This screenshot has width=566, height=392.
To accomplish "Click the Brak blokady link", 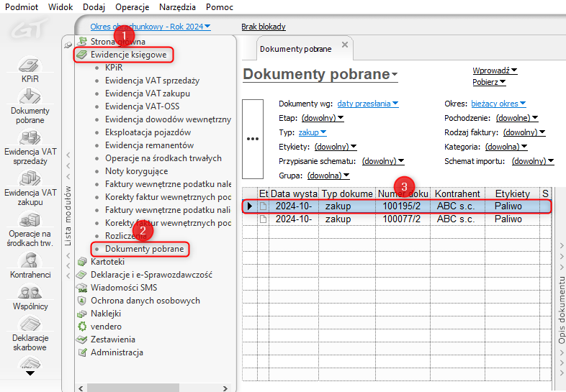I will [x=263, y=27].
